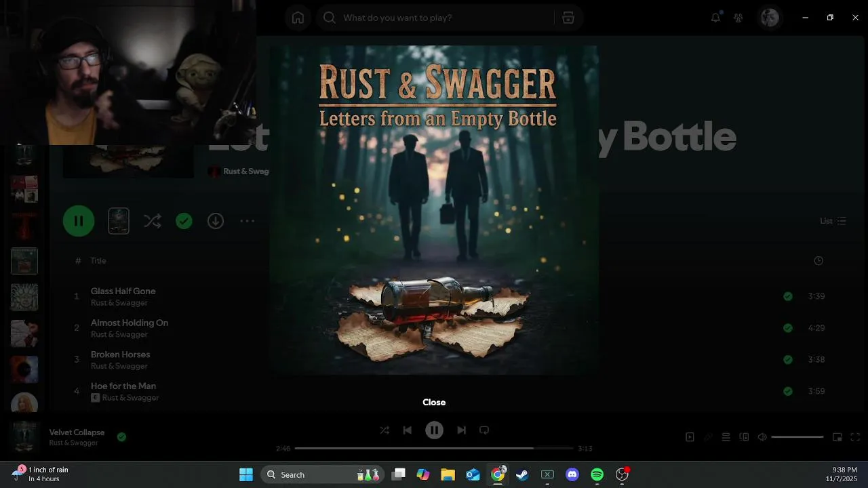Open the Miniplayer
Viewport: 868px width, 488px height.
(x=837, y=437)
